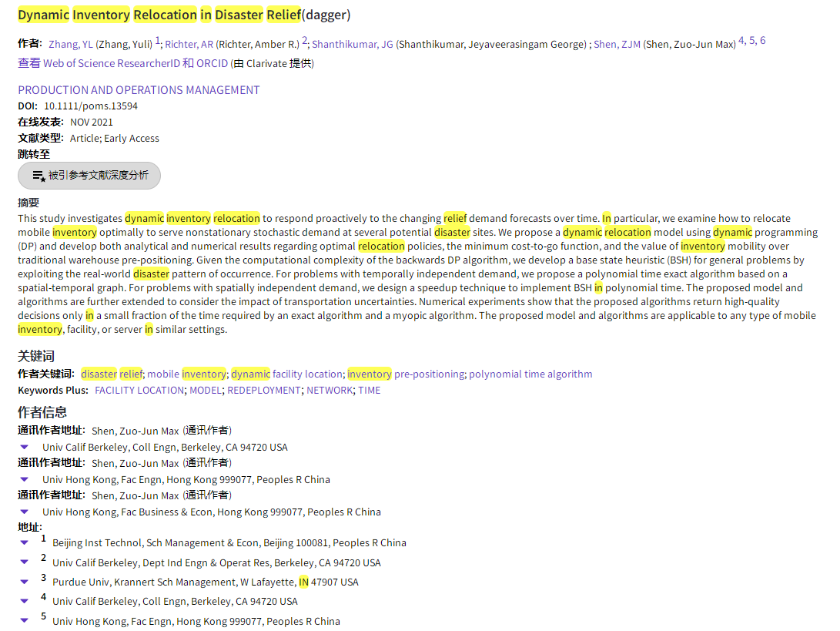The height and width of the screenshot is (631, 840).
Task: Open Web of Science ResearcherID and ORCID link
Action: 136,63
